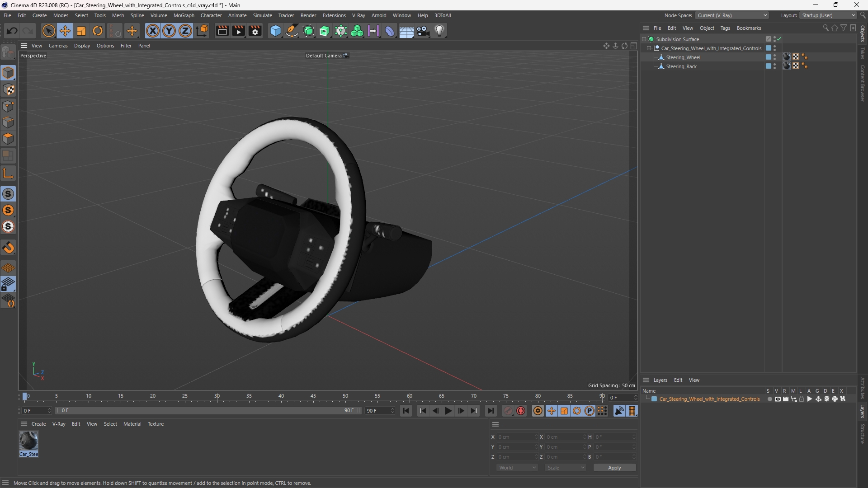The height and width of the screenshot is (488, 868).
Task: Toggle Y axis lock
Action: [x=169, y=31]
